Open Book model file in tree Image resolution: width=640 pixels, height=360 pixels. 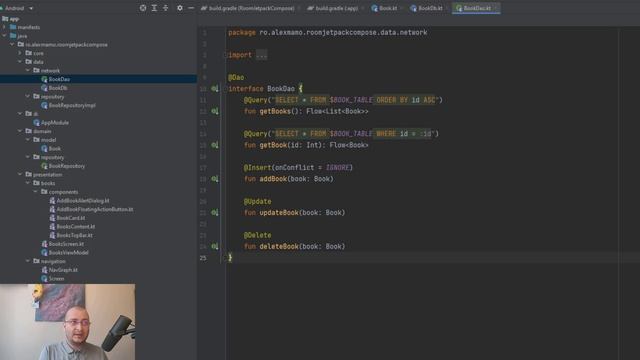pos(55,149)
